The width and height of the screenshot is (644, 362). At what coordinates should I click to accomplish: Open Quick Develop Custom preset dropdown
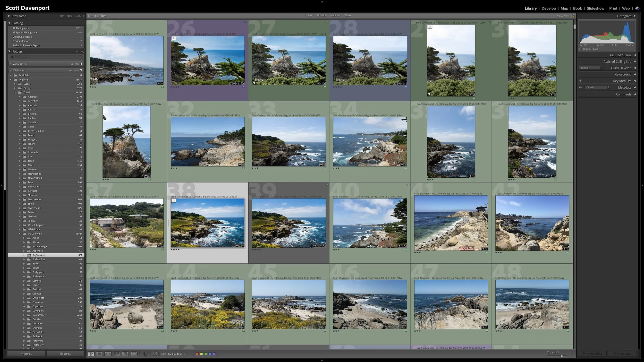pos(591,68)
